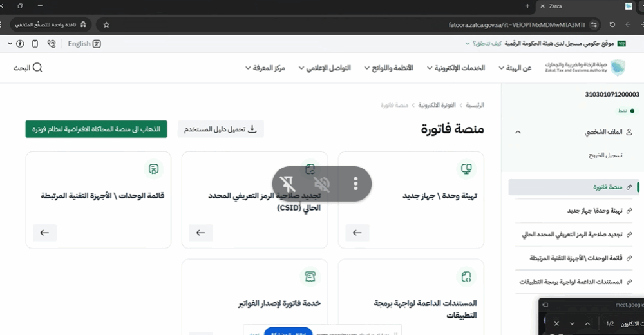644x335 pixels.
Task: Click تسجيل الخروج logout link
Action: [x=605, y=155]
